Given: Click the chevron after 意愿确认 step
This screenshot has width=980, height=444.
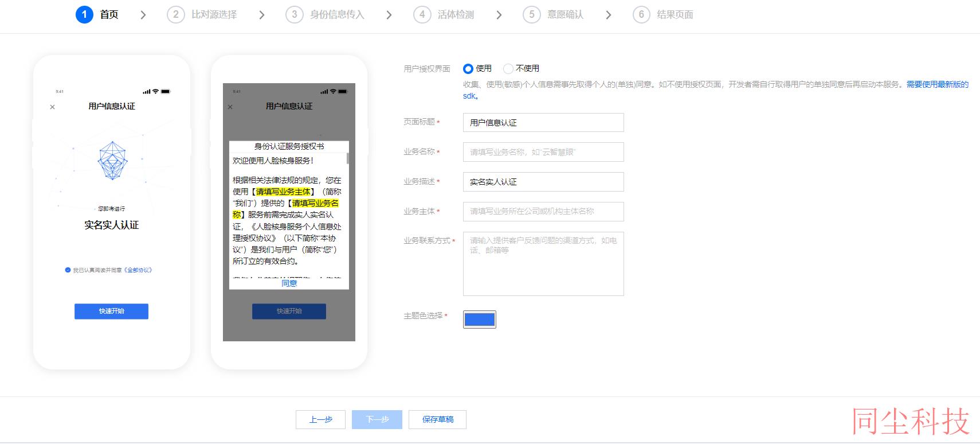Looking at the screenshot, I should pyautogui.click(x=608, y=15).
